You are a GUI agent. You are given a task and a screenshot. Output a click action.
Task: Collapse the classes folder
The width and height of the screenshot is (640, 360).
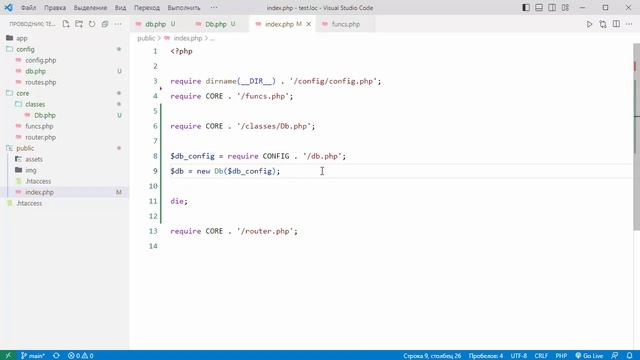[35, 104]
